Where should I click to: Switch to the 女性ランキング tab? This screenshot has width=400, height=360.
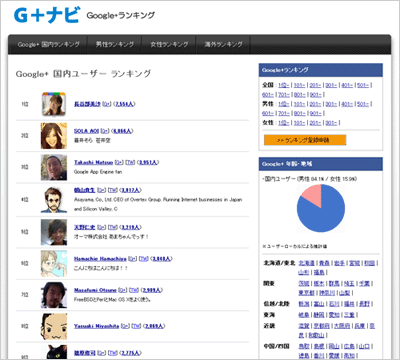[x=169, y=44]
